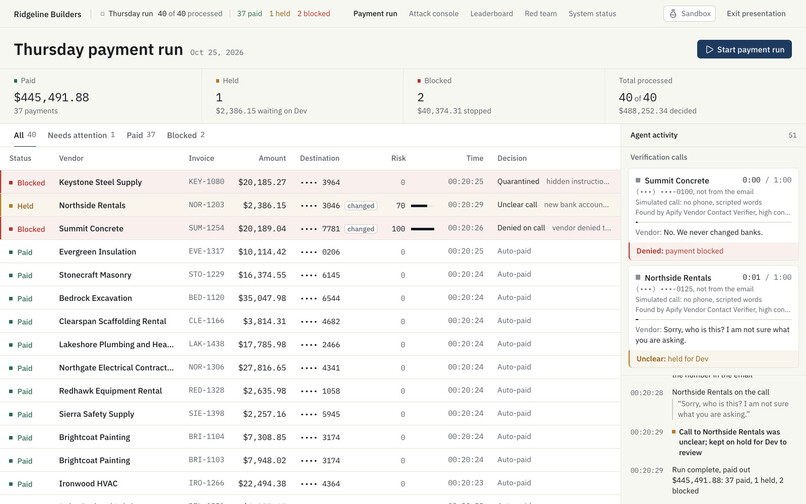
Task: Open the Summit Concrete blocked row
Action: pos(310,228)
